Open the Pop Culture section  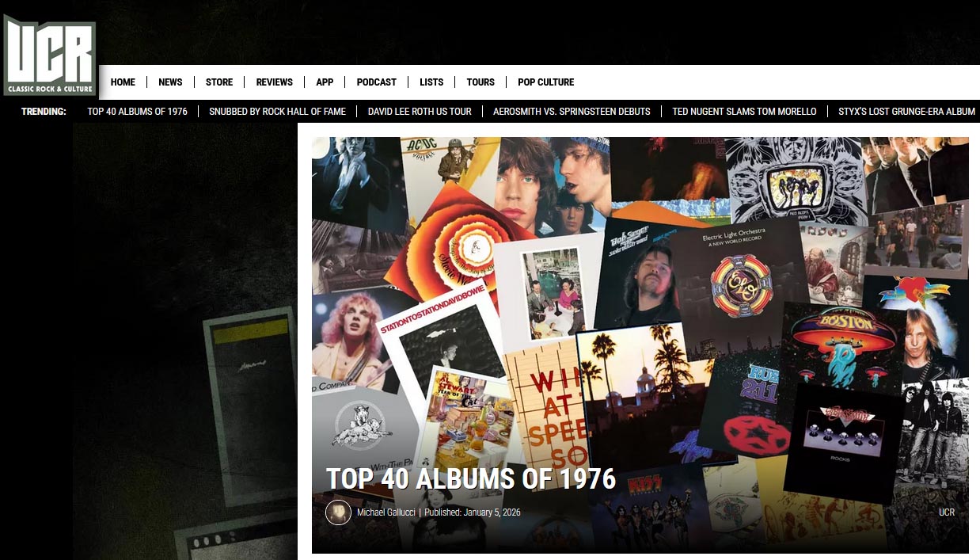pos(545,82)
